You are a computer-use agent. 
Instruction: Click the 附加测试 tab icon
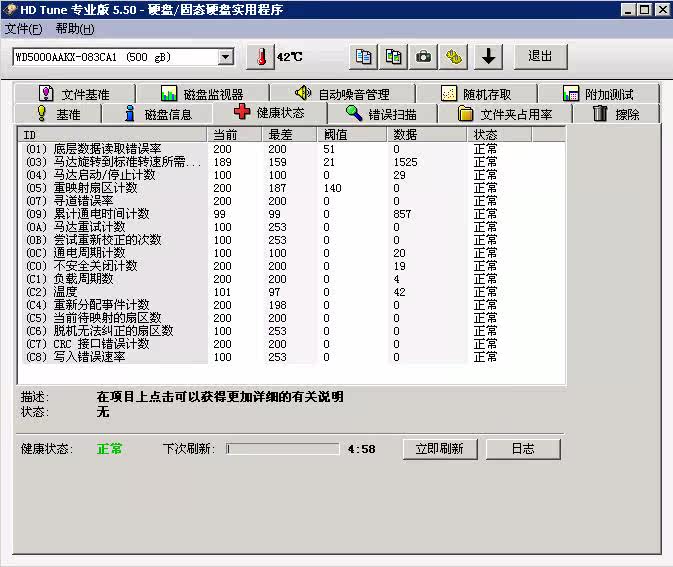[571, 93]
